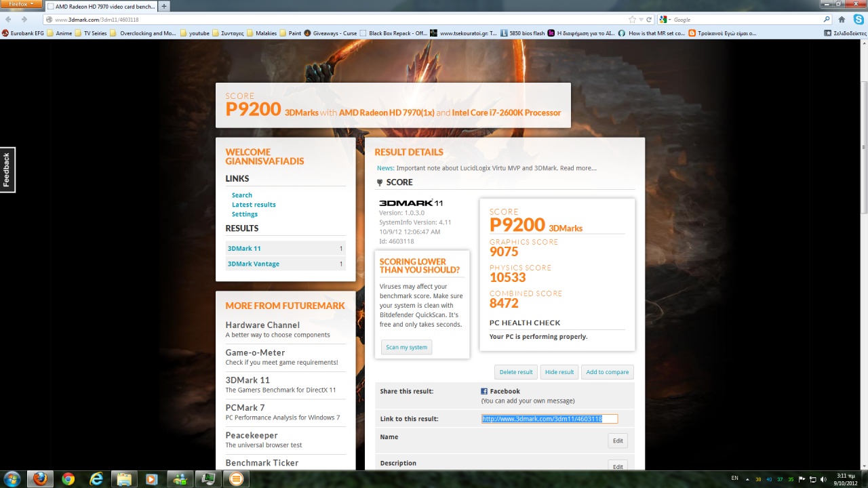Open 3DMark 11 Futuremark link
This screenshot has width=868, height=488.
(x=248, y=380)
